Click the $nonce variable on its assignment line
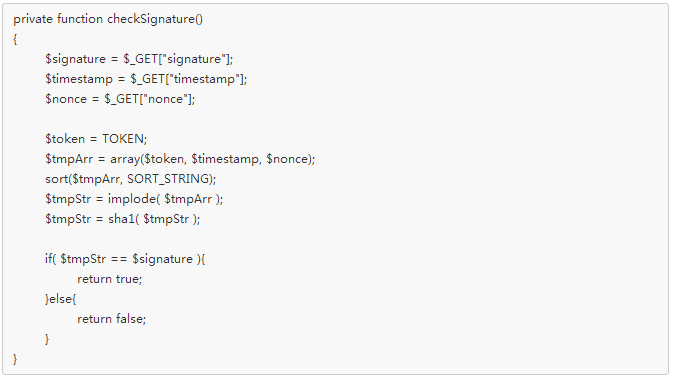This screenshot has height=381, width=674. click(66, 99)
